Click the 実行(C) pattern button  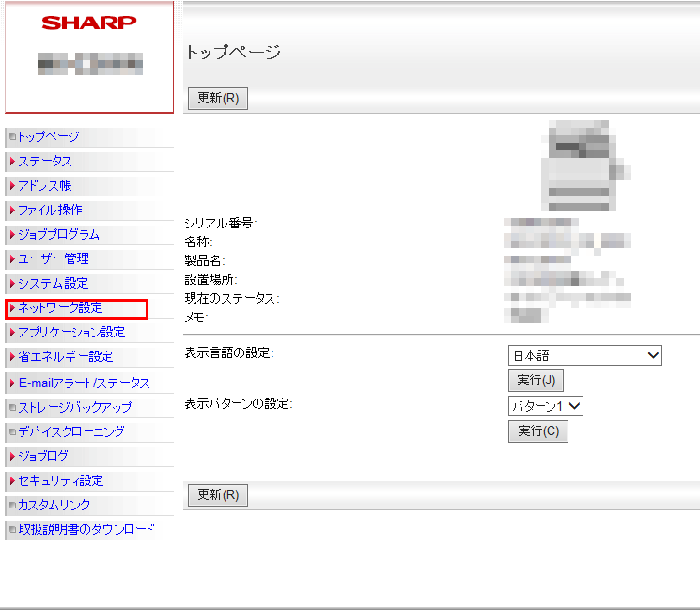[x=538, y=431]
